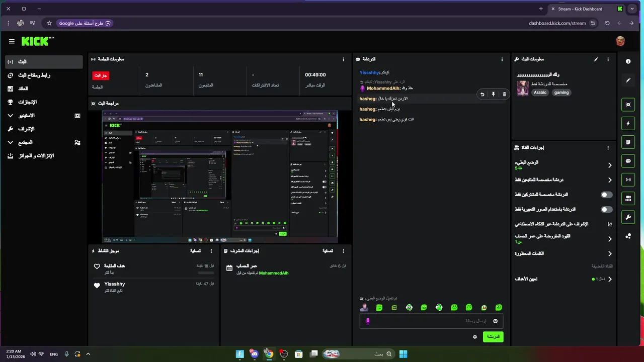Click MohammedAlh link in moderator actions
644x362 pixels.
pos(274,273)
